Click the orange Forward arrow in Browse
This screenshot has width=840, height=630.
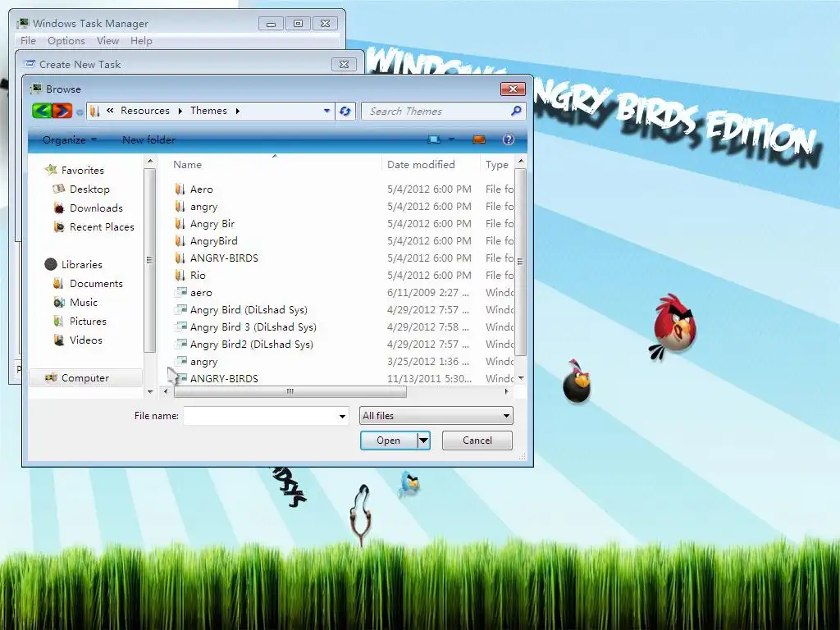click(62, 111)
